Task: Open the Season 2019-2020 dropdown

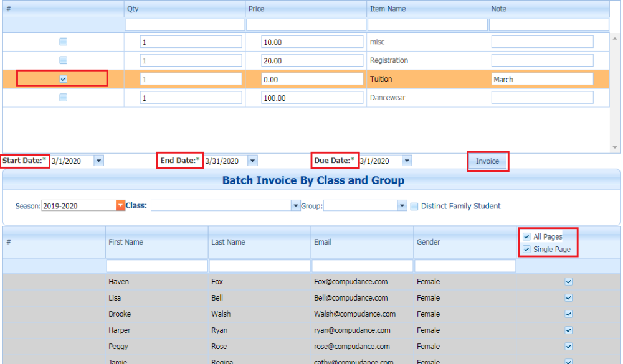Action: (x=121, y=204)
